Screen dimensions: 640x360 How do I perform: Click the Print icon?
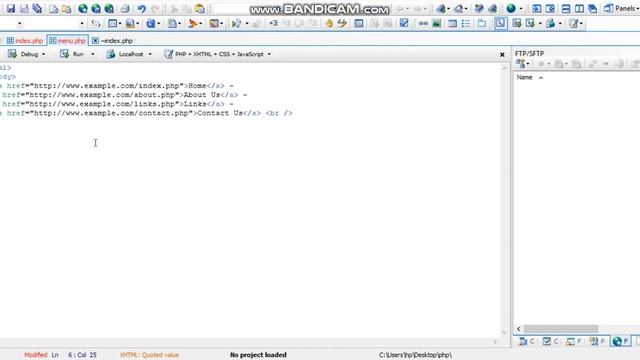pyautogui.click(x=125, y=9)
